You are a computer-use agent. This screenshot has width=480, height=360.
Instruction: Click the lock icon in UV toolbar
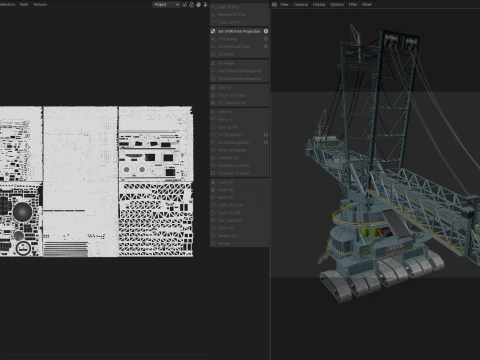click(191, 5)
